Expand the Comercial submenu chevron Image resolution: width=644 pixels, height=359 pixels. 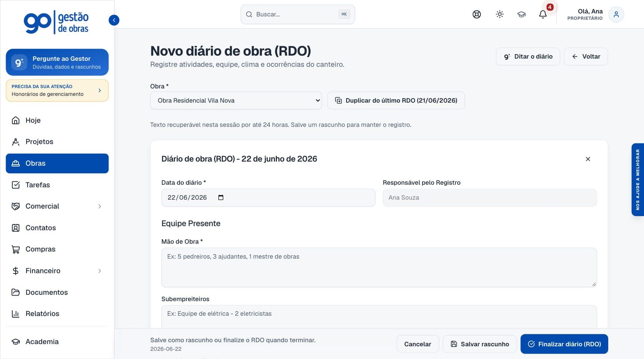tap(100, 206)
